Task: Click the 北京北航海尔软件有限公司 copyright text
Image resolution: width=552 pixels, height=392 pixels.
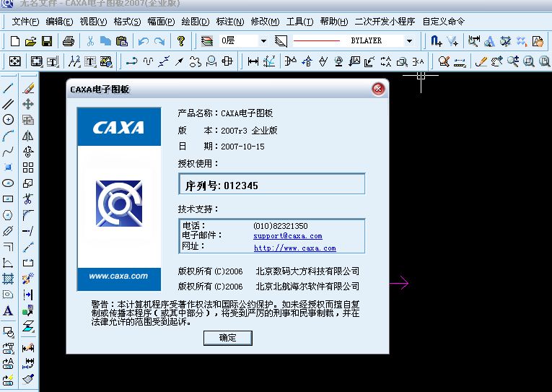Action: pyautogui.click(x=307, y=287)
